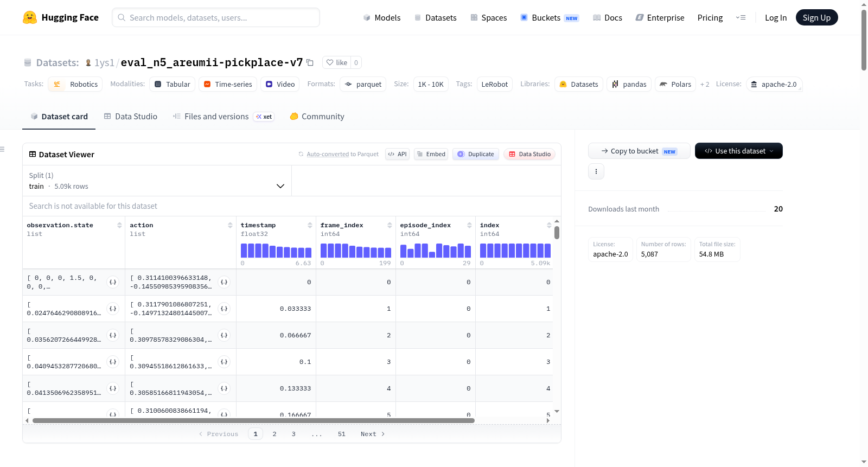Viewport: 868px width, 467px height.
Task: Open Enterprise in top navigation
Action: pos(660,18)
